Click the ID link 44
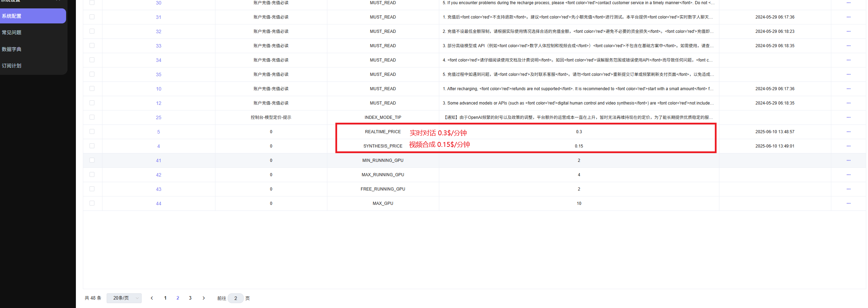The height and width of the screenshot is (308, 868). pos(158,203)
